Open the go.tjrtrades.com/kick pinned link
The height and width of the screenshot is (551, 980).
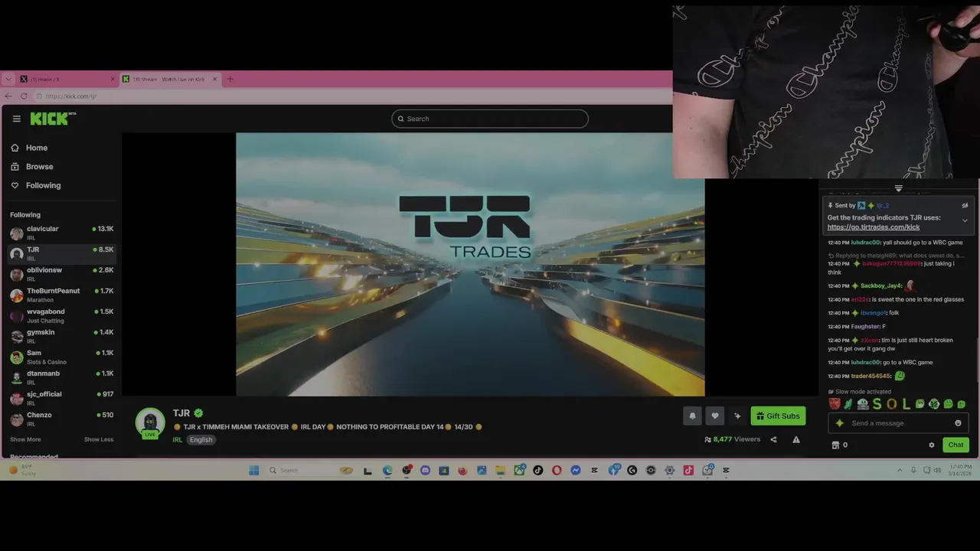[x=874, y=227]
